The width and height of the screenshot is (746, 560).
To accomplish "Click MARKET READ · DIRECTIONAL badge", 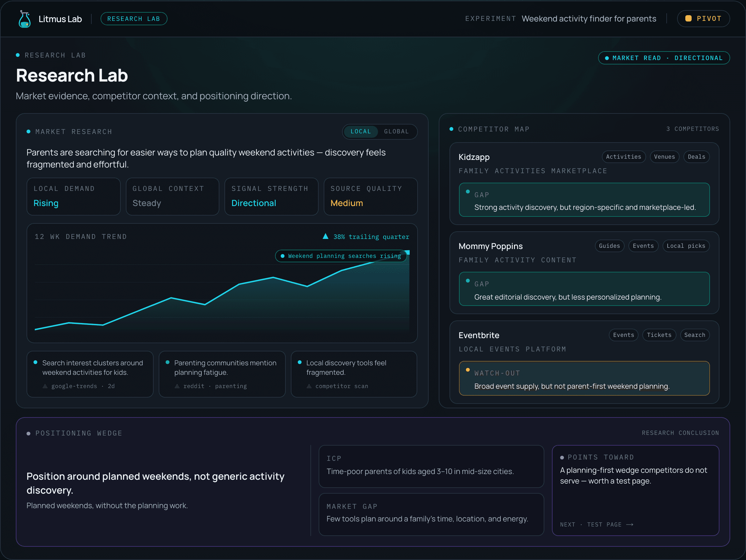I will coord(664,58).
